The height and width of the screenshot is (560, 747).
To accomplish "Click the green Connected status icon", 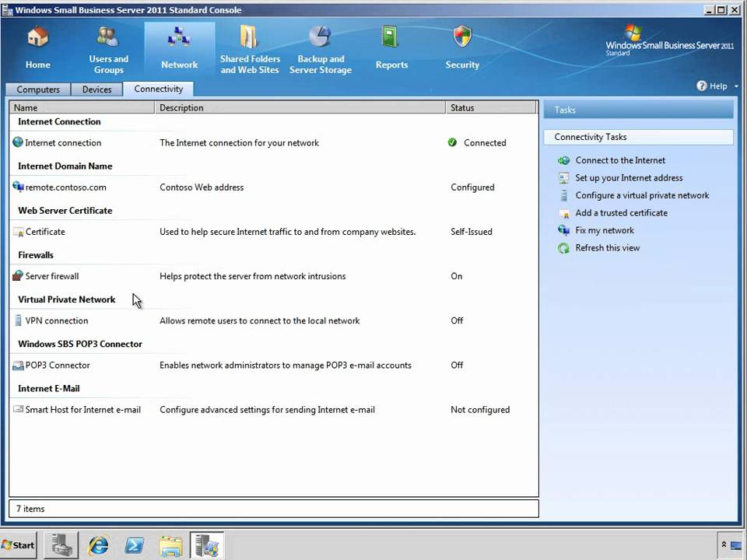I will pyautogui.click(x=452, y=142).
